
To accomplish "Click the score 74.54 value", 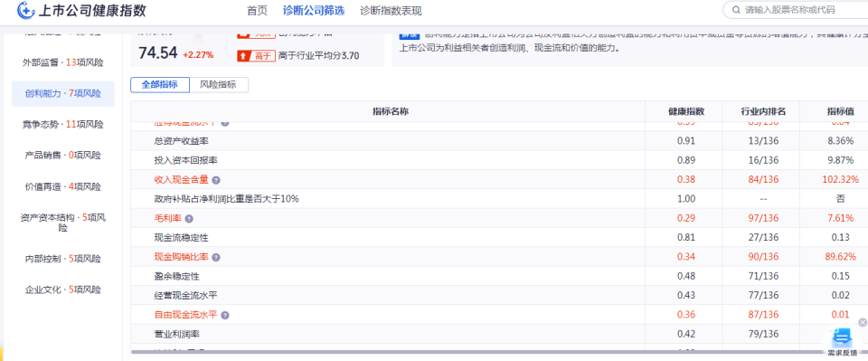I will (157, 53).
